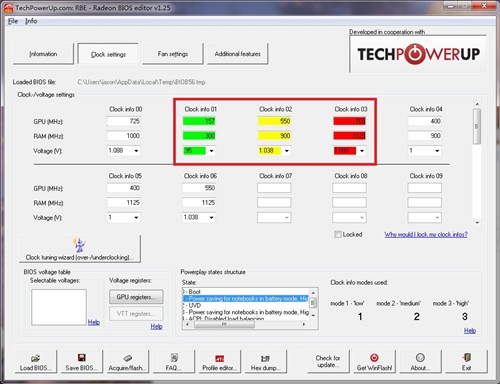
Task: Open 'Why would I lock my clock infos?' link
Action: click(x=426, y=234)
